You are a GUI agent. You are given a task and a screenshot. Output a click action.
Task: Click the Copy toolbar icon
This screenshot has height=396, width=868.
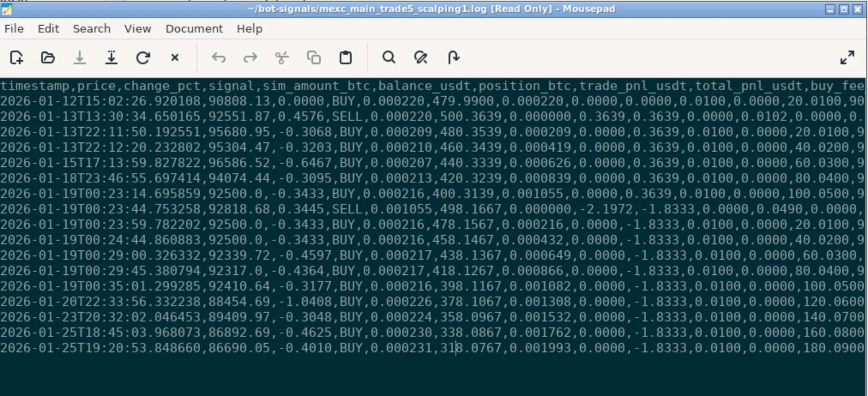tap(314, 57)
